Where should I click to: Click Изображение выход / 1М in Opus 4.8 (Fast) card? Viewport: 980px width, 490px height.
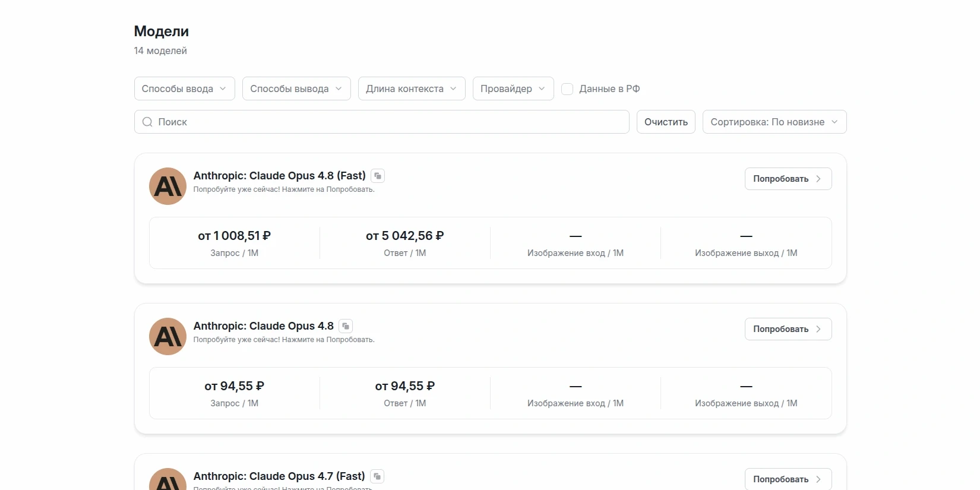pos(746,253)
